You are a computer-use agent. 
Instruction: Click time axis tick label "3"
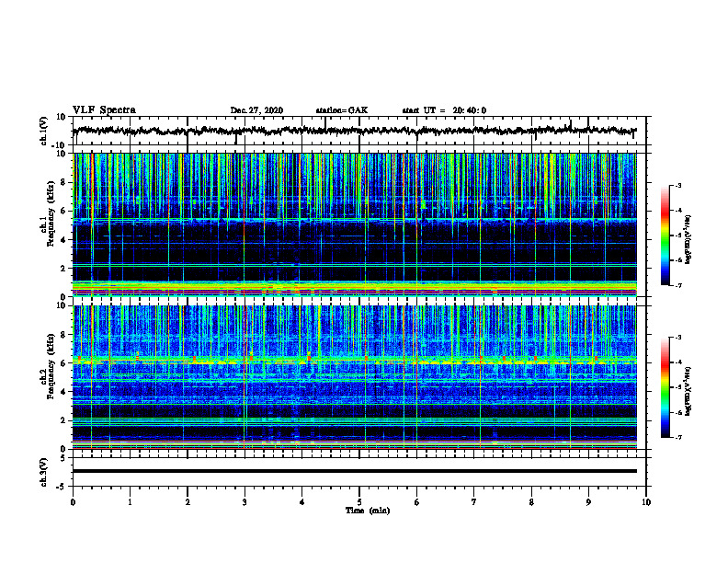click(245, 502)
